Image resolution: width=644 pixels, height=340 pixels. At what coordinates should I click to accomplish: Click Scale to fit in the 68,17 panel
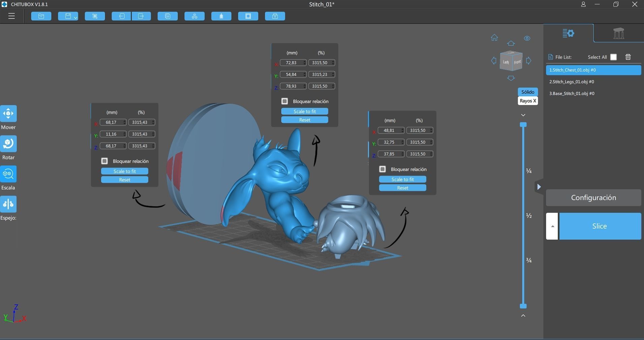tap(125, 171)
